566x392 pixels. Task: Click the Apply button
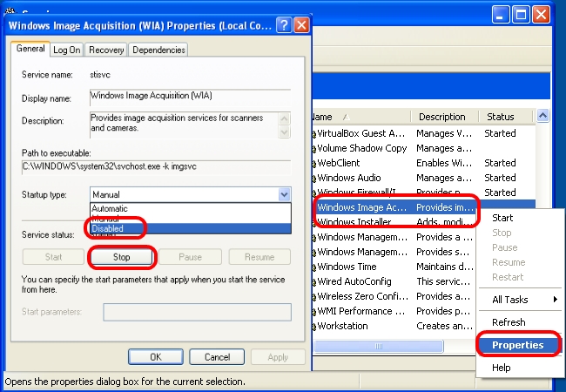pyautogui.click(x=278, y=357)
